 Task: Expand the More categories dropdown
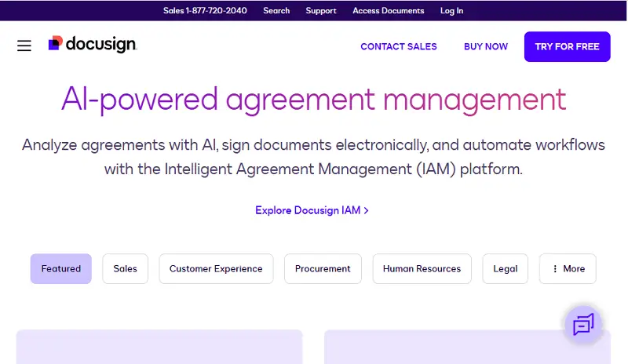tap(568, 269)
